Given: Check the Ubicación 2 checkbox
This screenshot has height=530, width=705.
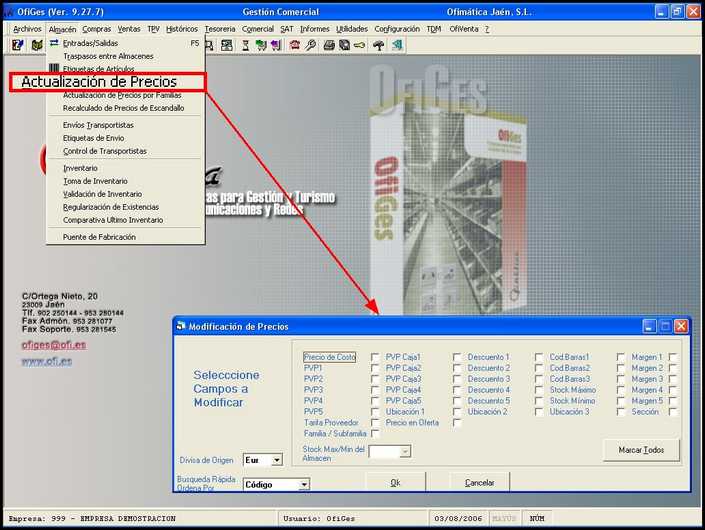Looking at the screenshot, I should coord(539,412).
